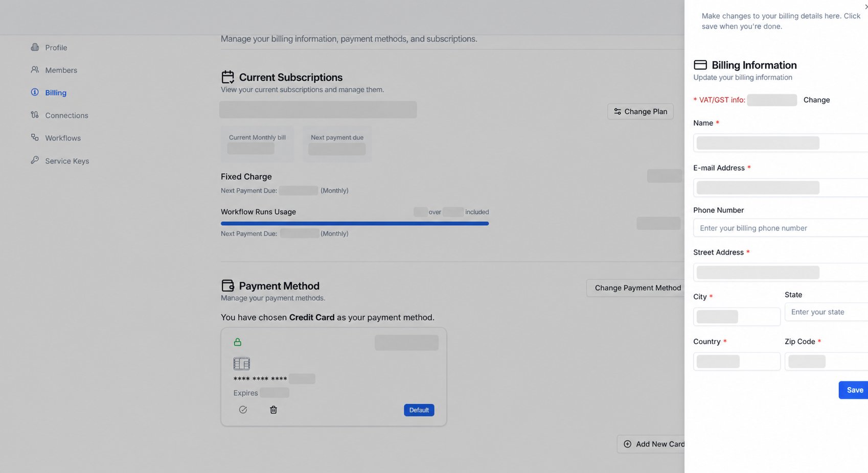
Task: Go to the Members page
Action: (x=54, y=70)
